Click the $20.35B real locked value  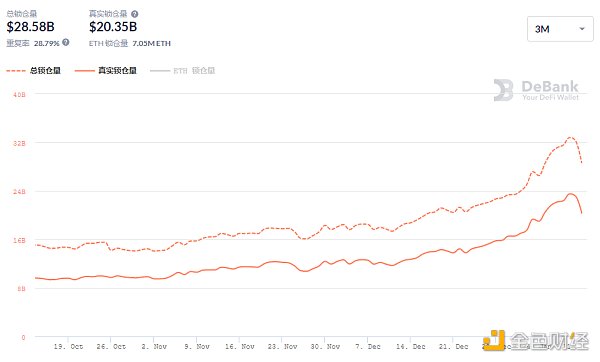(113, 27)
